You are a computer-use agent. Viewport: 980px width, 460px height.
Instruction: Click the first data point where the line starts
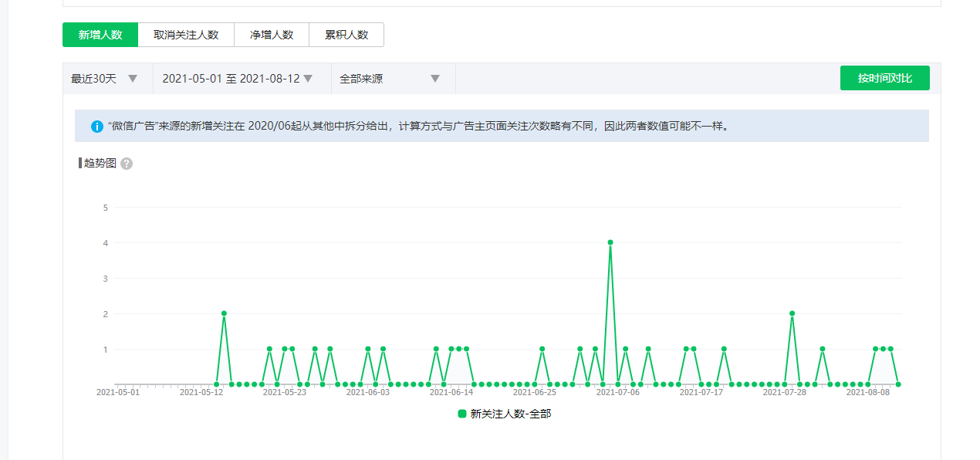coord(216,384)
